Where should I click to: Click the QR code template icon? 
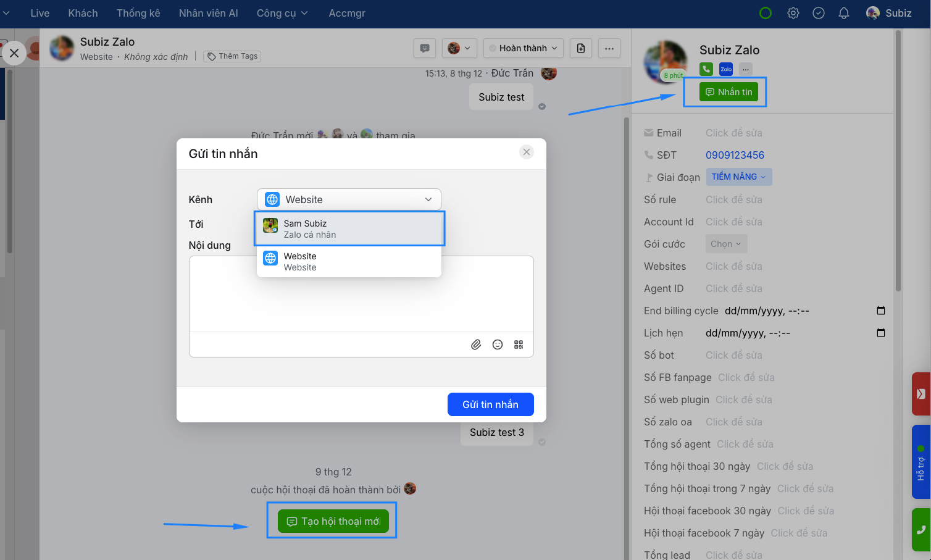click(x=519, y=345)
